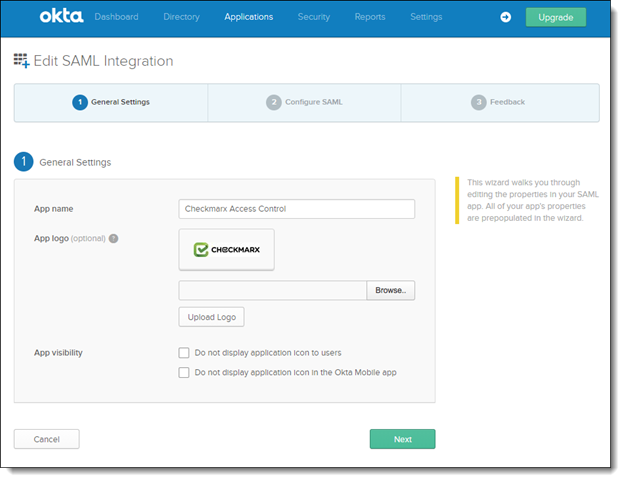Click the green Upgrade button

556,17
